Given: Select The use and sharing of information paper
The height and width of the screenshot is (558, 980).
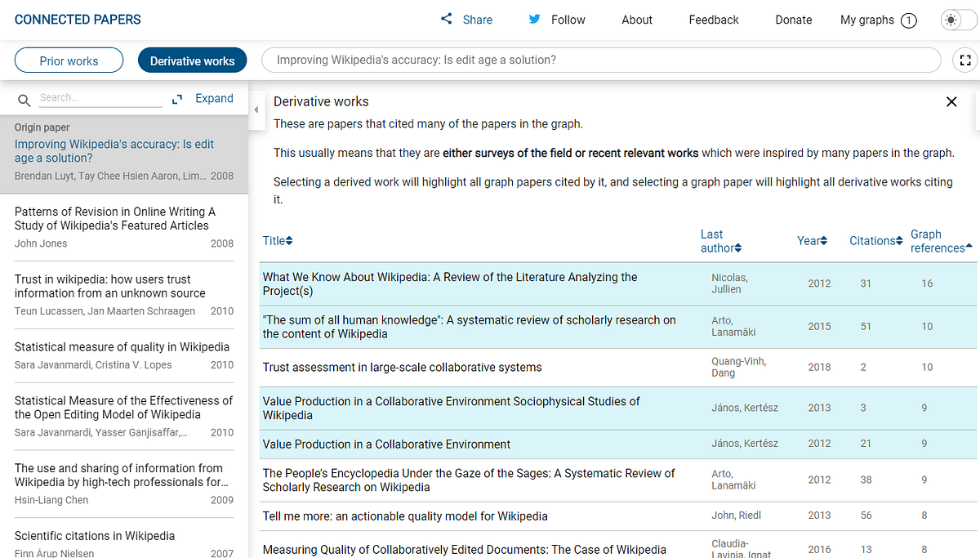Looking at the screenshot, I should 124,484.
